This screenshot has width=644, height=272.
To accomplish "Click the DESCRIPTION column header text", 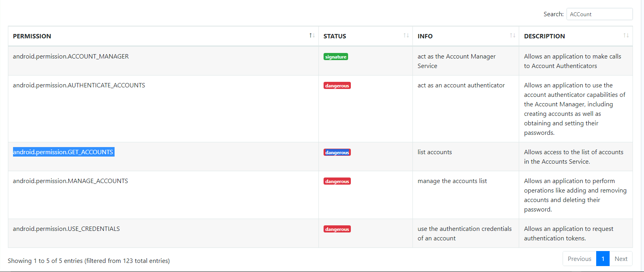I will point(544,36).
